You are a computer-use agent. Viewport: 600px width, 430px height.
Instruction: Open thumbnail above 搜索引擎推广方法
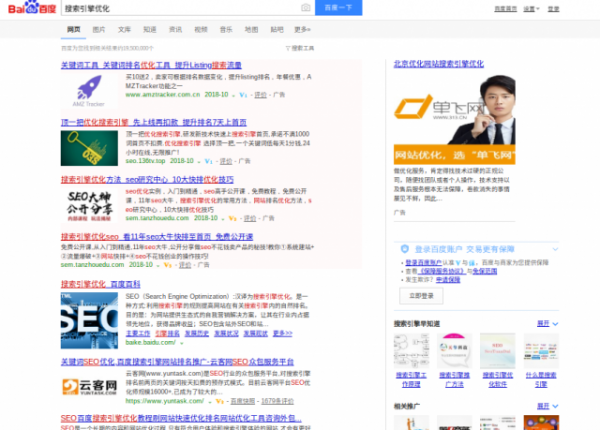454,351
